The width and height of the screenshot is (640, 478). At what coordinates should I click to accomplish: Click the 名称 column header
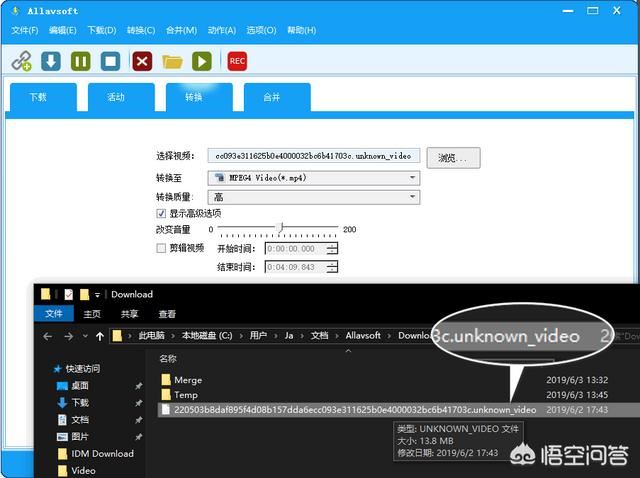pos(168,359)
